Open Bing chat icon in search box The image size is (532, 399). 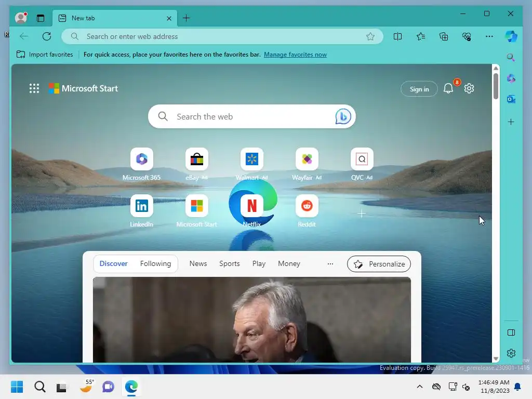point(343,116)
